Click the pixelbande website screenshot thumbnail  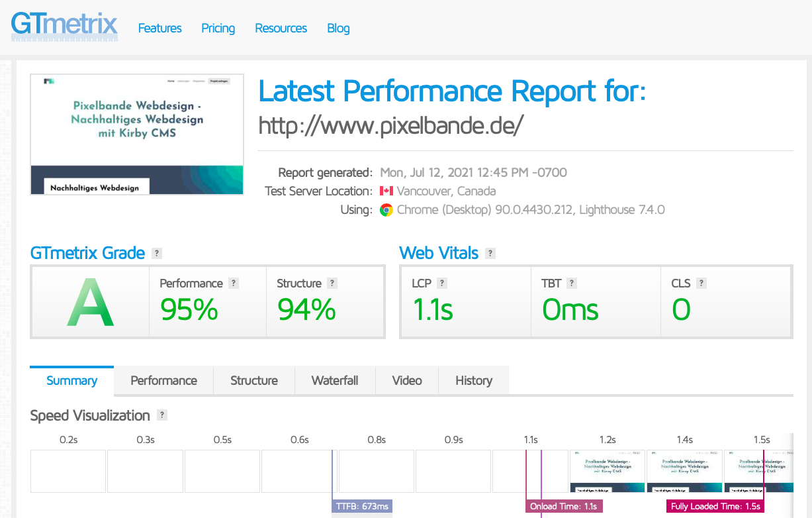coord(137,134)
